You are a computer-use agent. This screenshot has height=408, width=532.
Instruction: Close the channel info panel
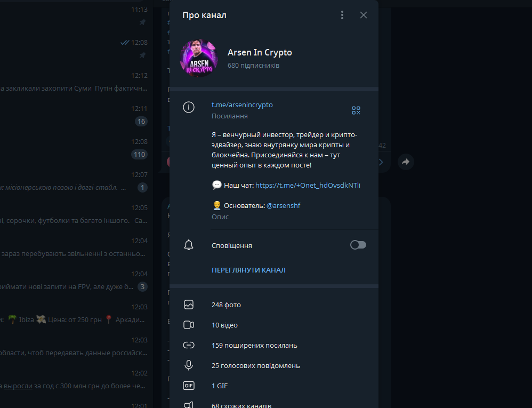[364, 15]
